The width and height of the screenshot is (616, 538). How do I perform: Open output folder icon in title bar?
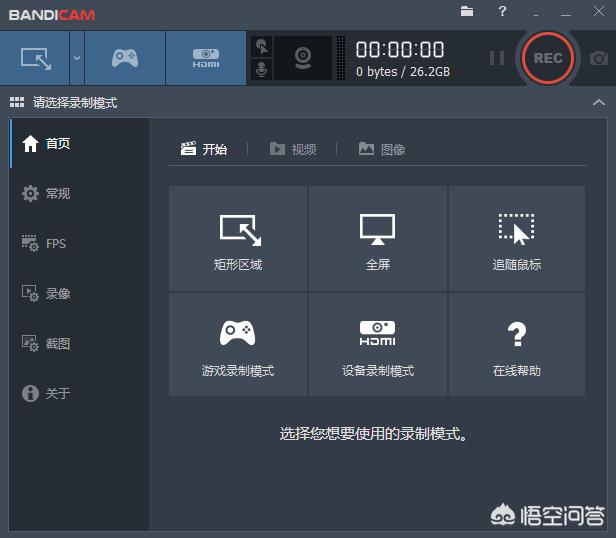[x=467, y=11]
